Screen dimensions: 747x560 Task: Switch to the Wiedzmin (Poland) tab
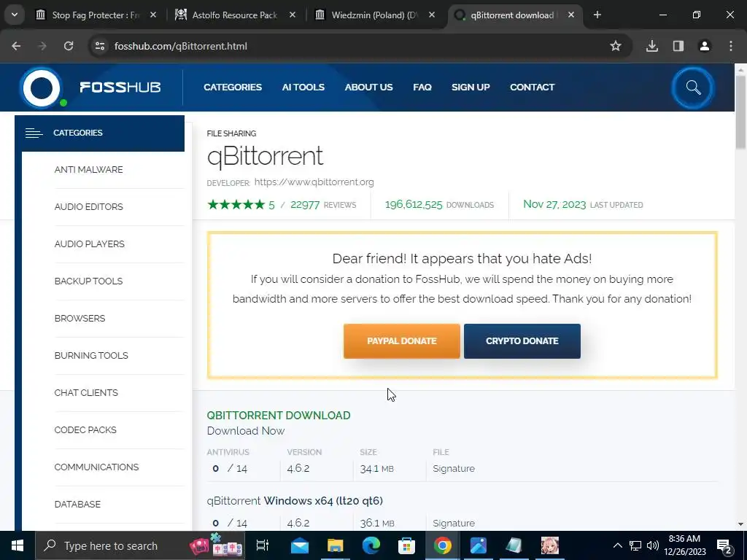click(374, 15)
